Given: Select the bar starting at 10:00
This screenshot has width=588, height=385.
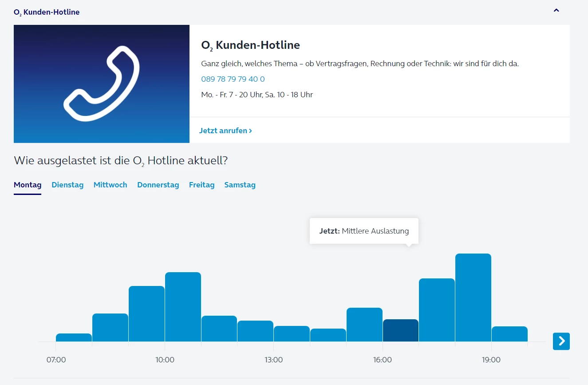Looking at the screenshot, I should [x=183, y=307].
